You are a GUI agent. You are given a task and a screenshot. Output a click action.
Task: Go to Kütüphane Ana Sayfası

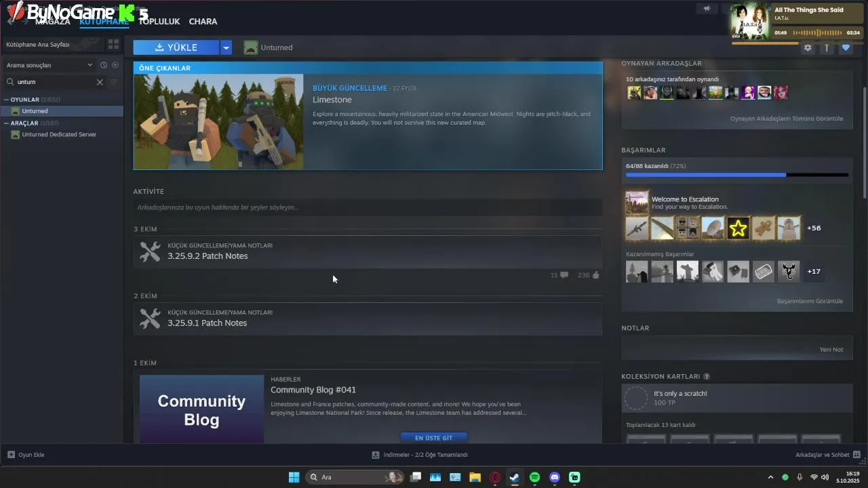[x=38, y=44]
